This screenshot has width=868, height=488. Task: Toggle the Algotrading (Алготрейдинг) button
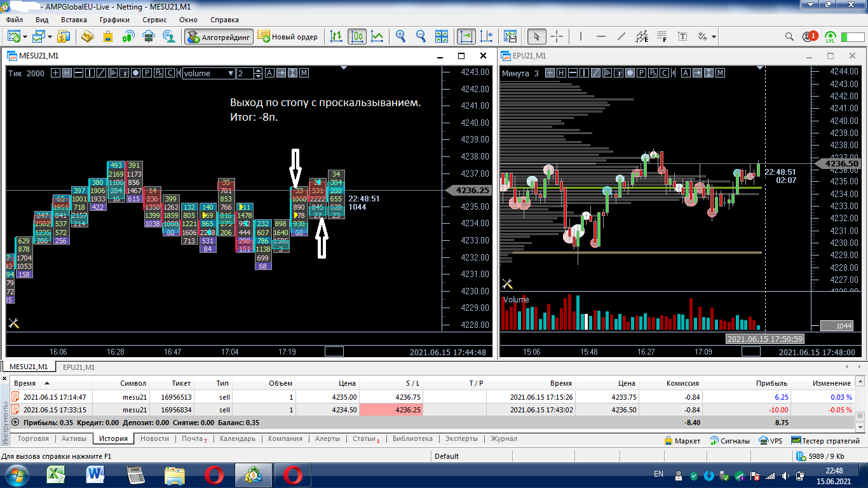tap(219, 36)
